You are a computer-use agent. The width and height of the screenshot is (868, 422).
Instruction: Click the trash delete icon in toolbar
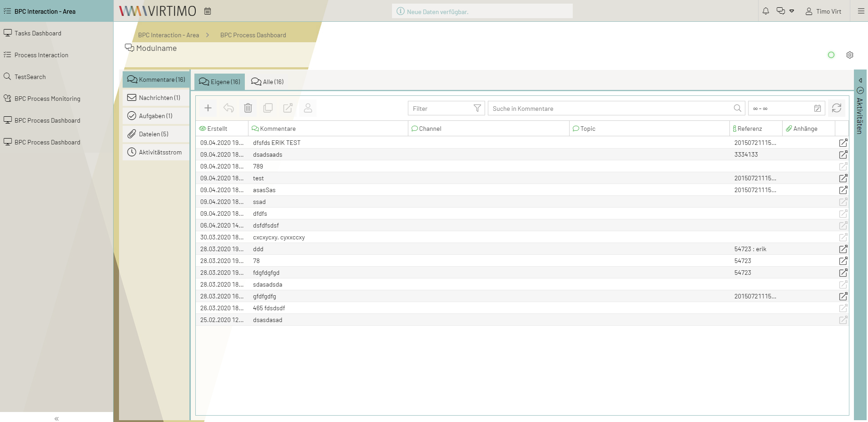[248, 108]
